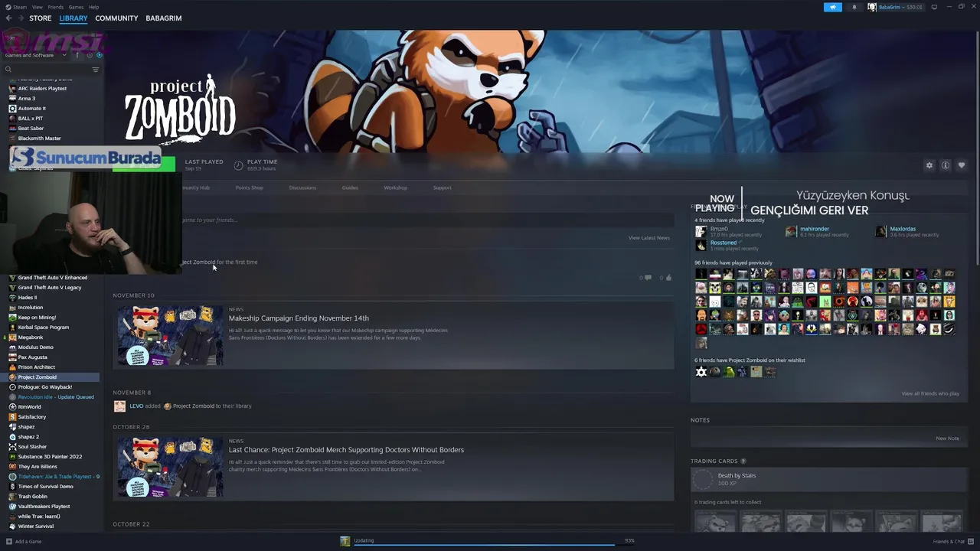Switch to Big Picture mode monitor icon
The image size is (980, 551).
point(934,7)
